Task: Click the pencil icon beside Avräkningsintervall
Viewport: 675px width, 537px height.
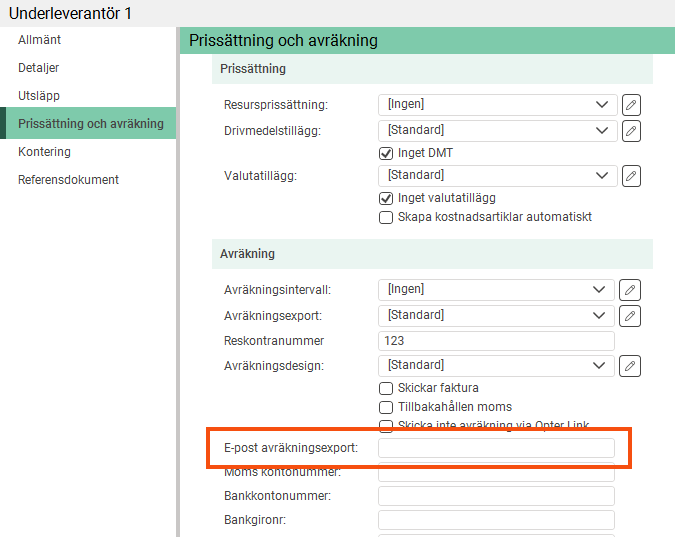Action: (631, 290)
